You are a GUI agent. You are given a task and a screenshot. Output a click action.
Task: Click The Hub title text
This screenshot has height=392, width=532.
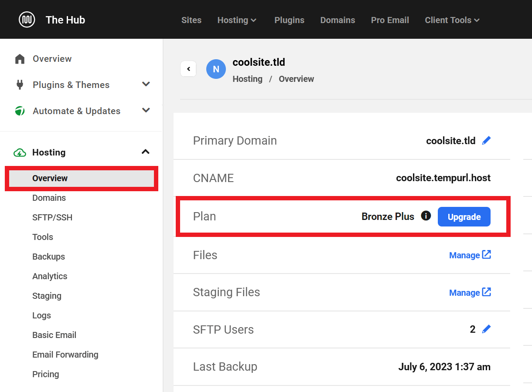pos(65,20)
